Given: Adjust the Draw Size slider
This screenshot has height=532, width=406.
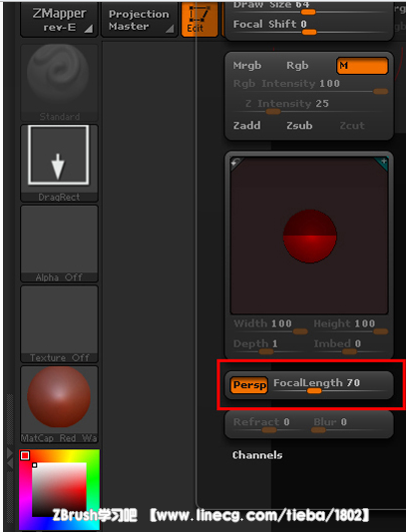Looking at the screenshot, I should pos(308,7).
